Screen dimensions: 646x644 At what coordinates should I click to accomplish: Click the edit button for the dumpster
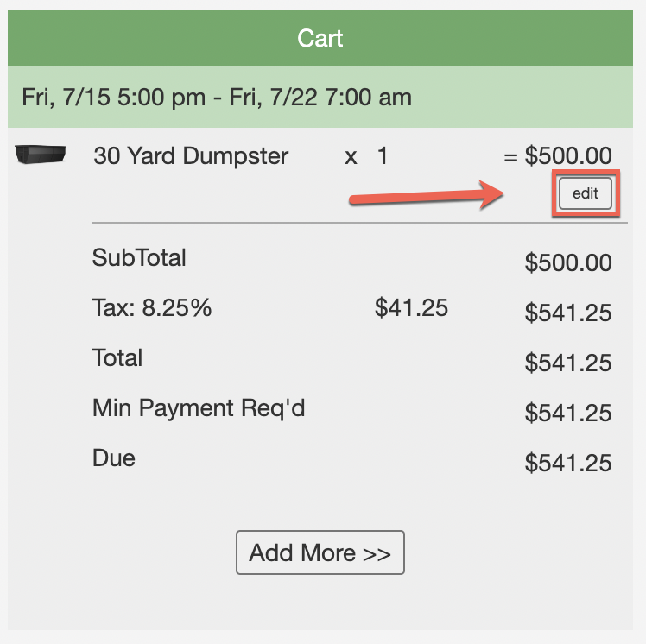585,193
